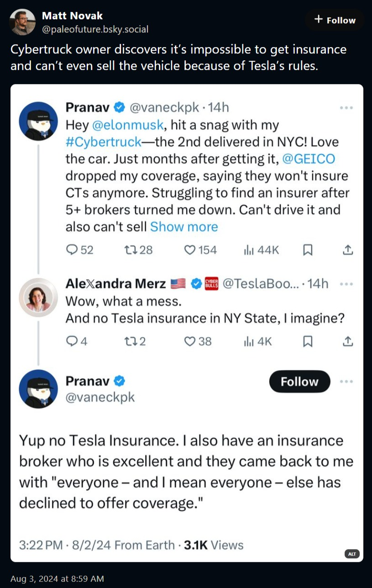Open more options on Pranav's first tweet

pos(346,108)
